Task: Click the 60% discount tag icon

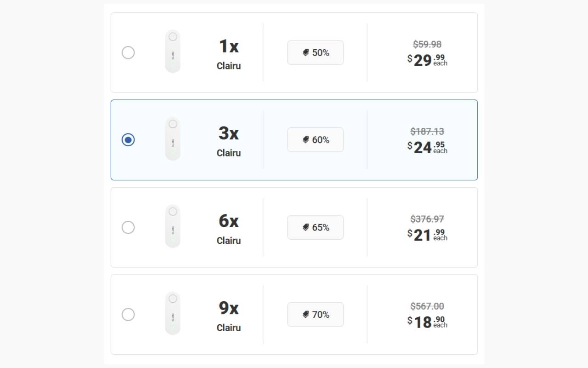Action: (x=306, y=140)
